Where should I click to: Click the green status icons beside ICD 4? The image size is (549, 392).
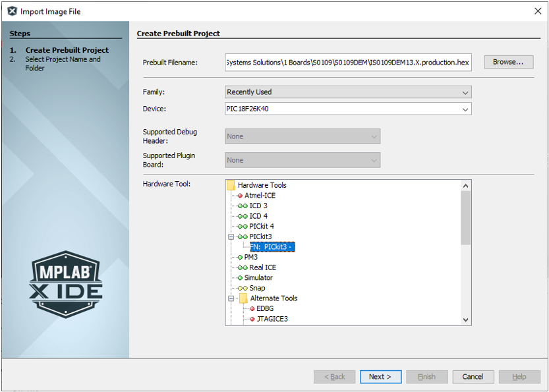pyautogui.click(x=243, y=216)
